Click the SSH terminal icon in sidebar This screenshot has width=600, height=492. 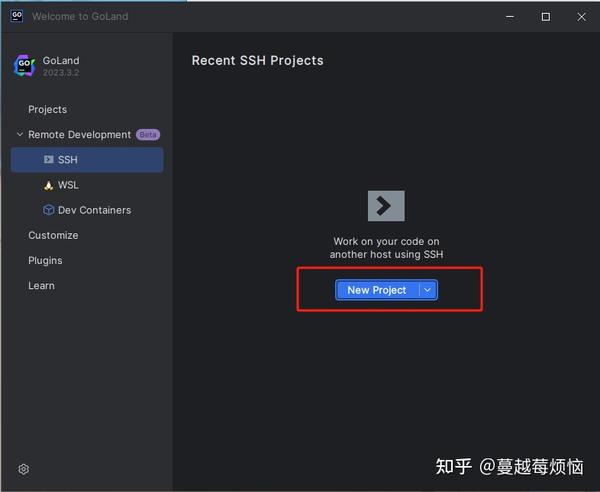coord(49,160)
